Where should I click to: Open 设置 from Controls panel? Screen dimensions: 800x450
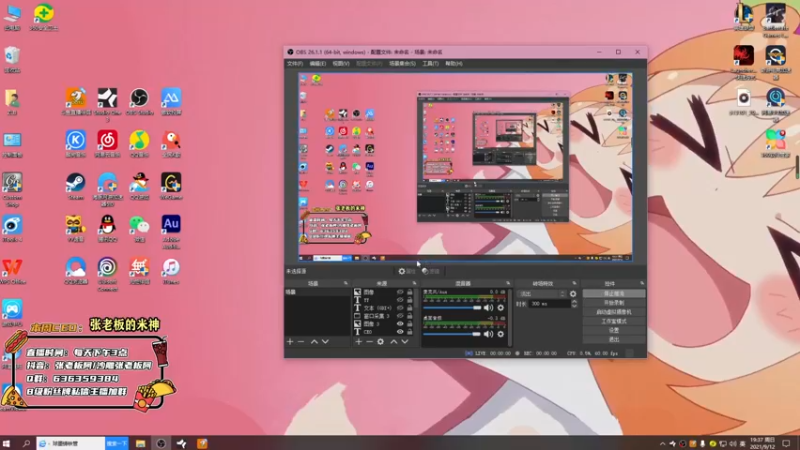(614, 331)
